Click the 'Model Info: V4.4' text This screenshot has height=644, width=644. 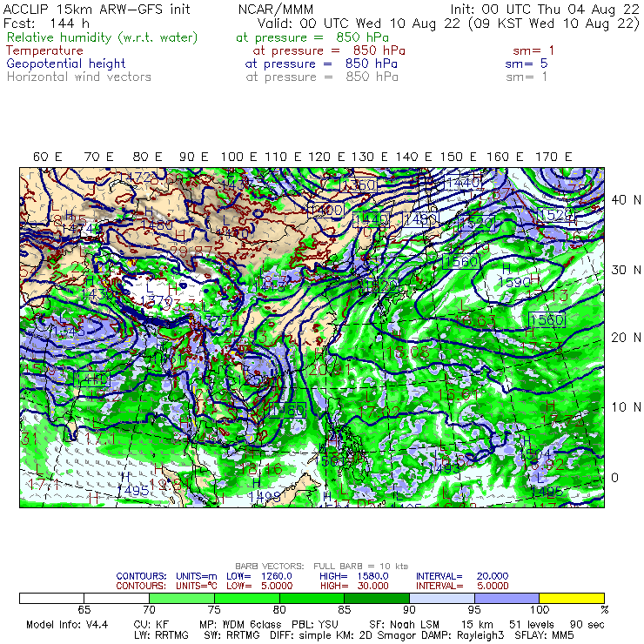tap(67, 625)
